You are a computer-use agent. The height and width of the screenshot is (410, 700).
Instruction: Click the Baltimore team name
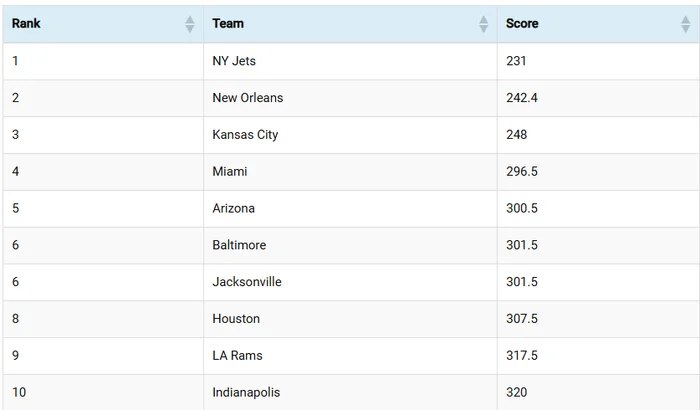239,245
